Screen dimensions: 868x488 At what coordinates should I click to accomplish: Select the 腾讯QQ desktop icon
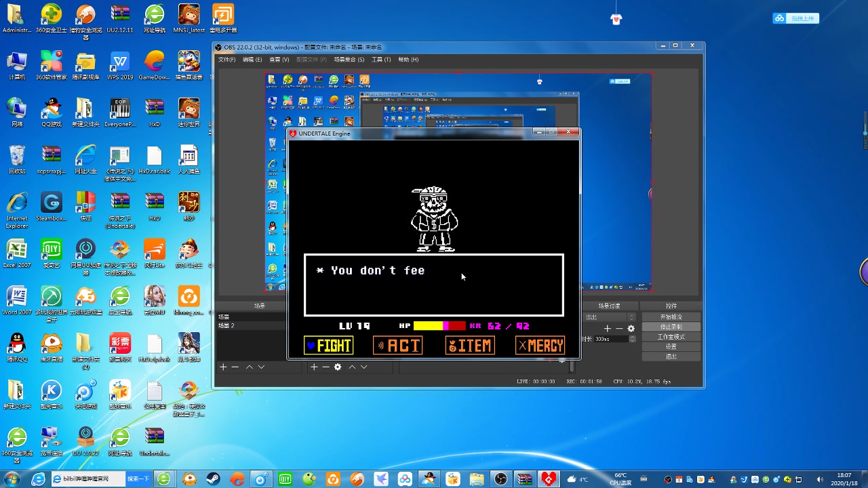tap(17, 348)
